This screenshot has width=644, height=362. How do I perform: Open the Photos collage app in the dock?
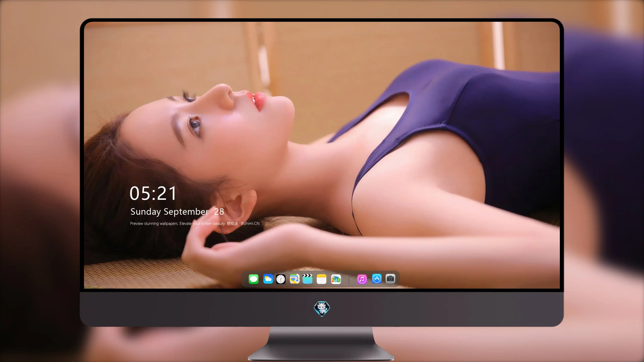pos(336,279)
